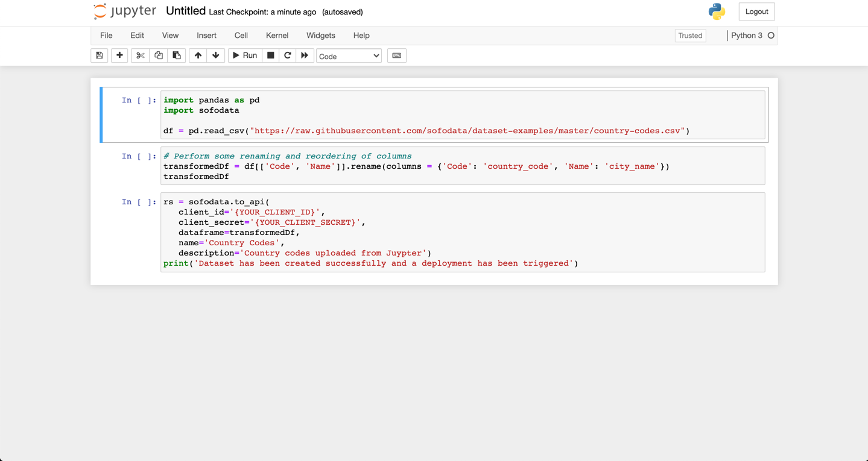
Task: Rename the notebook titled Untitled
Action: (x=186, y=11)
